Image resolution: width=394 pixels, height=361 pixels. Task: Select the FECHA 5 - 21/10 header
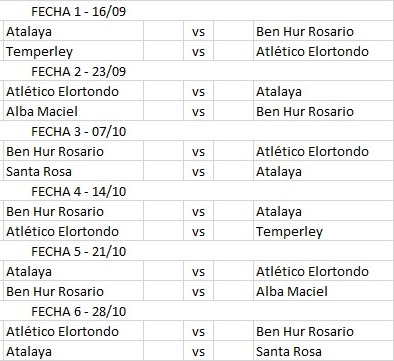click(78, 252)
